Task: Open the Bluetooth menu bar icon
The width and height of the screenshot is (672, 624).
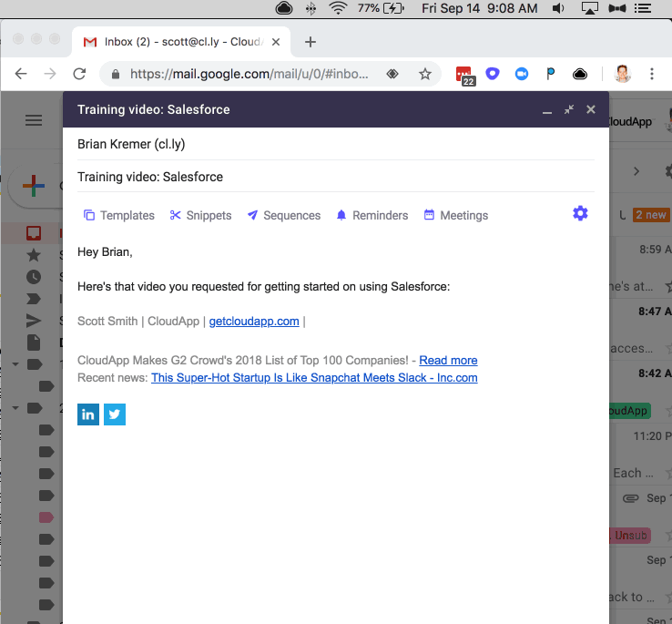Action: tap(311, 8)
